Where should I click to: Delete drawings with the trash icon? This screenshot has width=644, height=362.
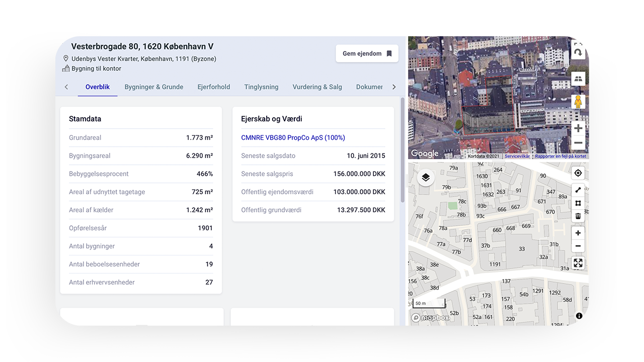[x=578, y=216]
